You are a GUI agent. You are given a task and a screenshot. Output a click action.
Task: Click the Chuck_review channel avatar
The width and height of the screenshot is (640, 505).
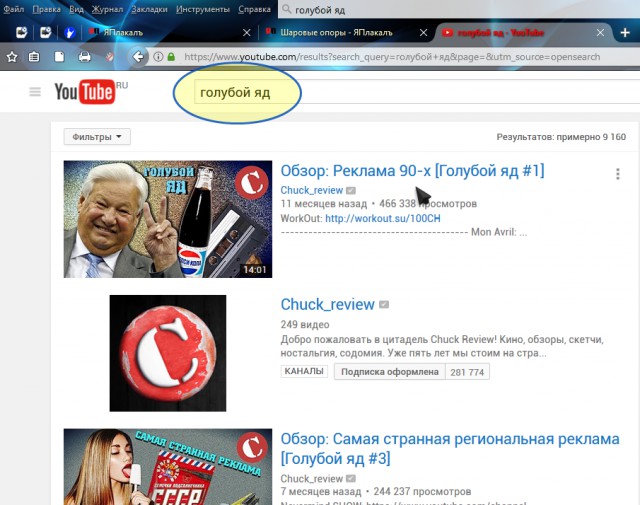click(x=168, y=353)
